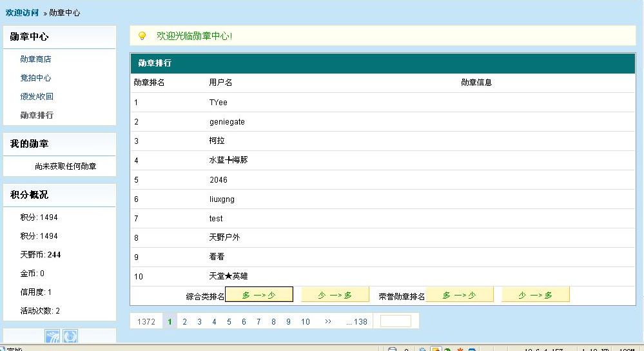Click the current page 1 indicator

pyautogui.click(x=170, y=321)
